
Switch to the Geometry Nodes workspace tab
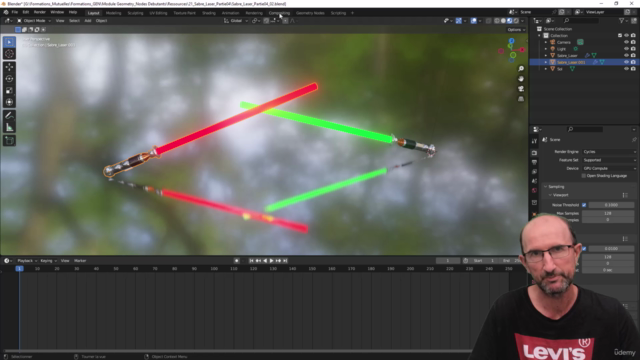(x=310, y=13)
